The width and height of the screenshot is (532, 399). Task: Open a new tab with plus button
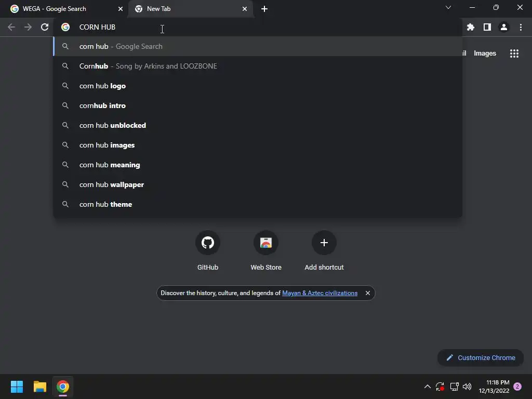(x=264, y=9)
